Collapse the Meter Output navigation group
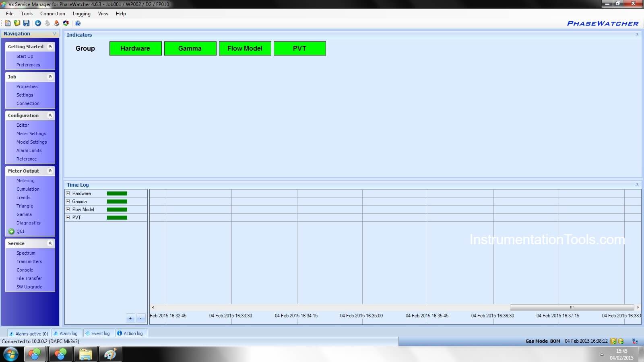 (50, 171)
